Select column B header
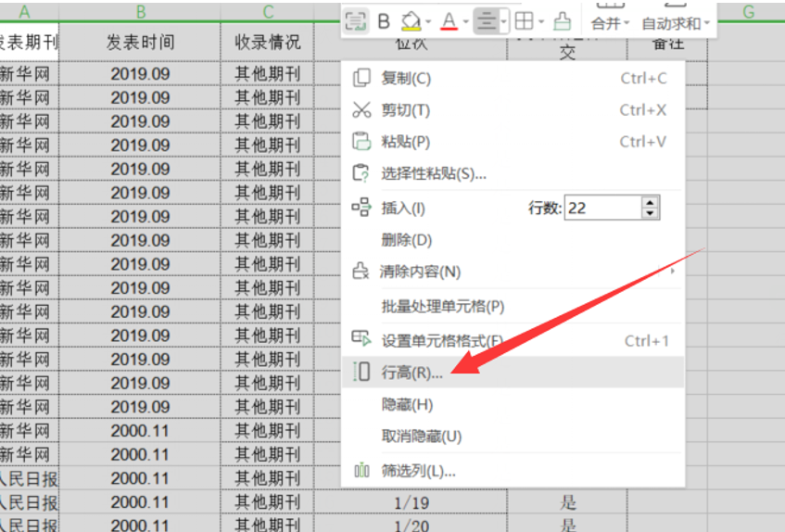Viewport: 785px width, 532px height. [140, 11]
